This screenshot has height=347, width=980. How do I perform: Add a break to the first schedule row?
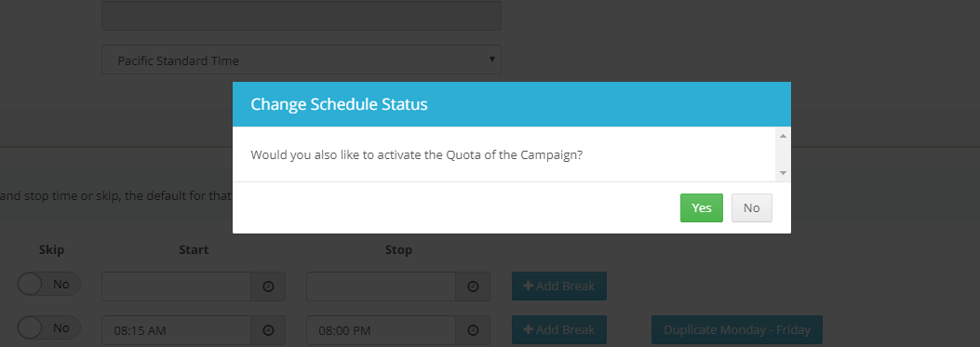pyautogui.click(x=559, y=286)
